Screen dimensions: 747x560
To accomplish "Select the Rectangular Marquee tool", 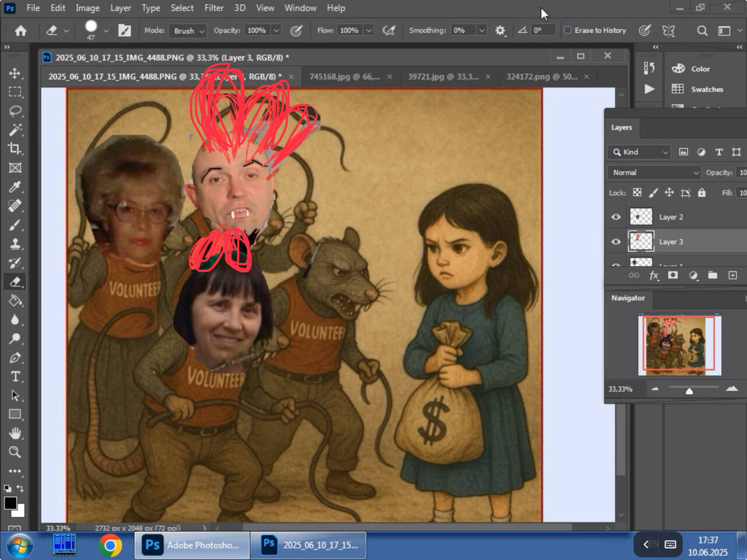I will click(x=15, y=92).
